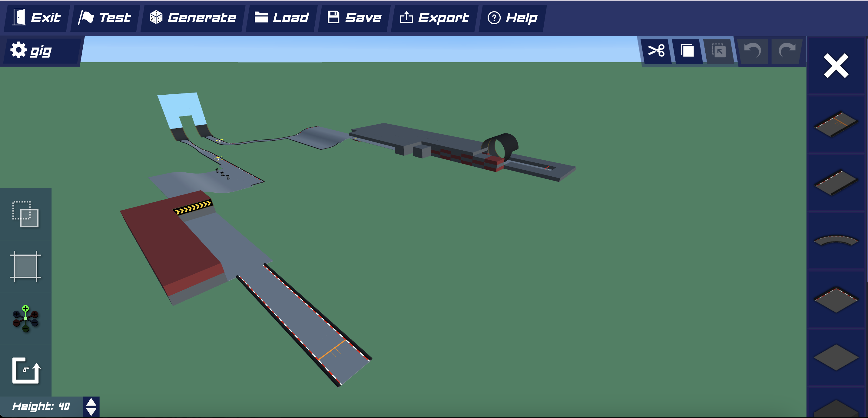Select the start line track piece
Image resolution: width=868 pixels, height=418 pixels.
(x=836, y=124)
